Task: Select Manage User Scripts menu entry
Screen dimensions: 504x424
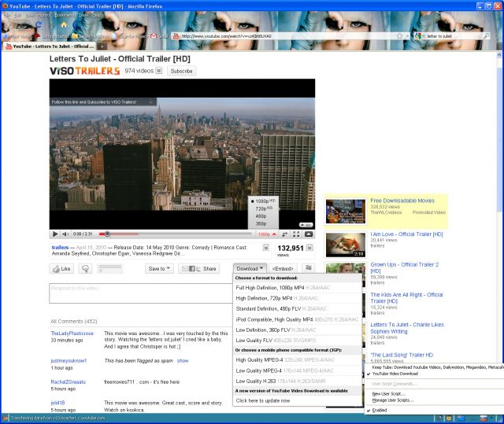Action: [393, 400]
